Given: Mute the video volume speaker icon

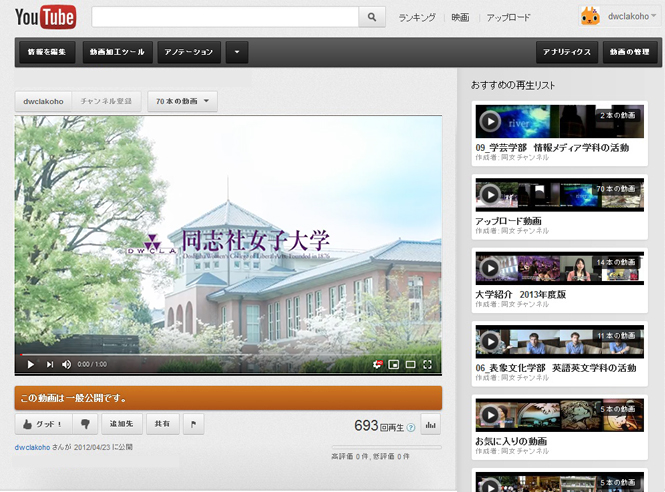Looking at the screenshot, I should [67, 364].
